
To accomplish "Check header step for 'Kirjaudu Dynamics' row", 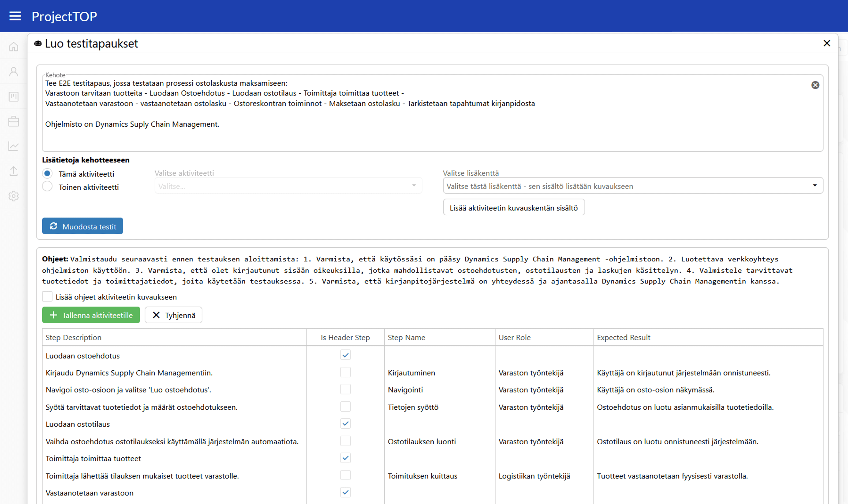I will [345, 372].
